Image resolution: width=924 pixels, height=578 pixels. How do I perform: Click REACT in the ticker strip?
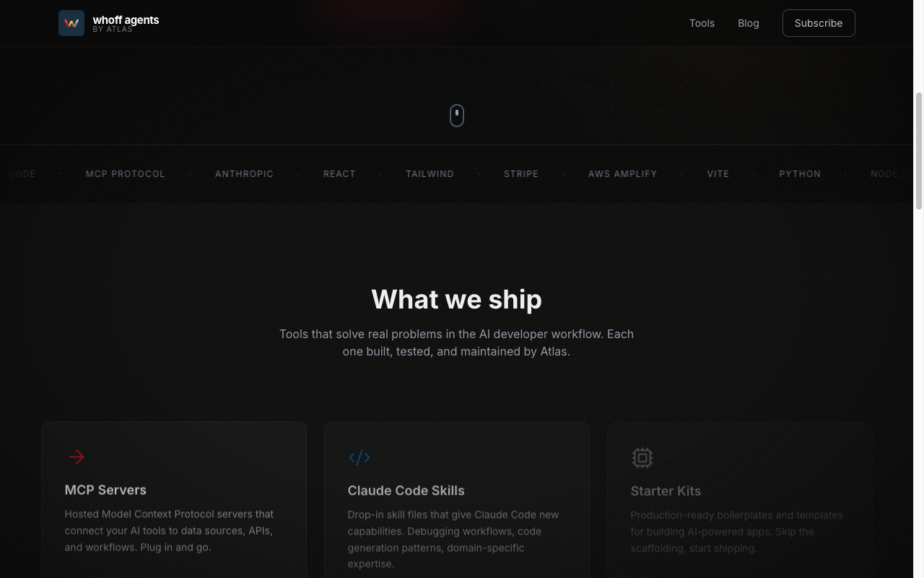point(339,174)
